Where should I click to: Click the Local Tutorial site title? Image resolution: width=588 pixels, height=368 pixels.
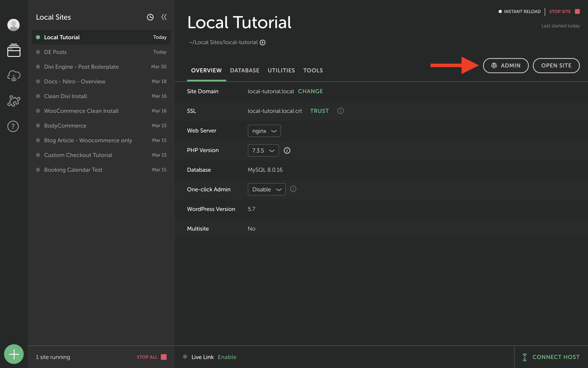coord(239,22)
